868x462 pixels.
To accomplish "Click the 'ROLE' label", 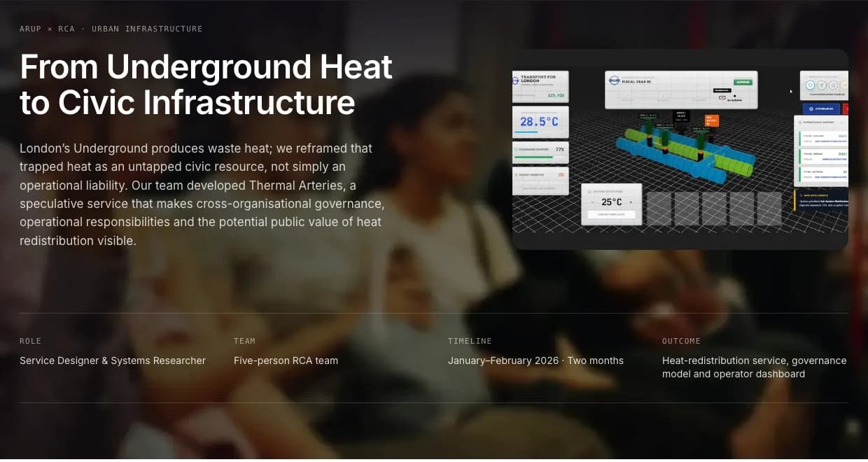I will tap(30, 341).
